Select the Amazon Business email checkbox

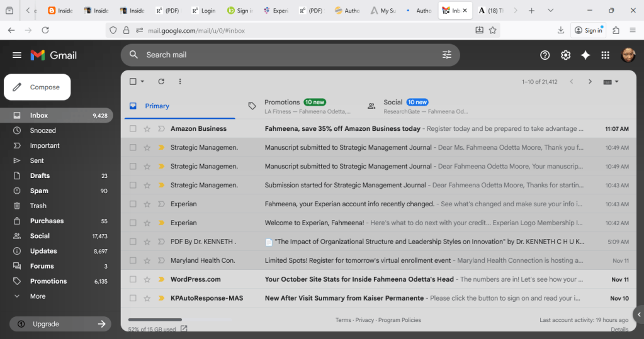coord(133,128)
